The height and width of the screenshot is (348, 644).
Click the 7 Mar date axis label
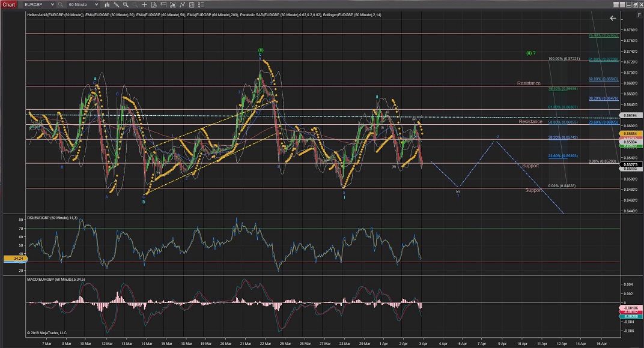pyautogui.click(x=47, y=344)
